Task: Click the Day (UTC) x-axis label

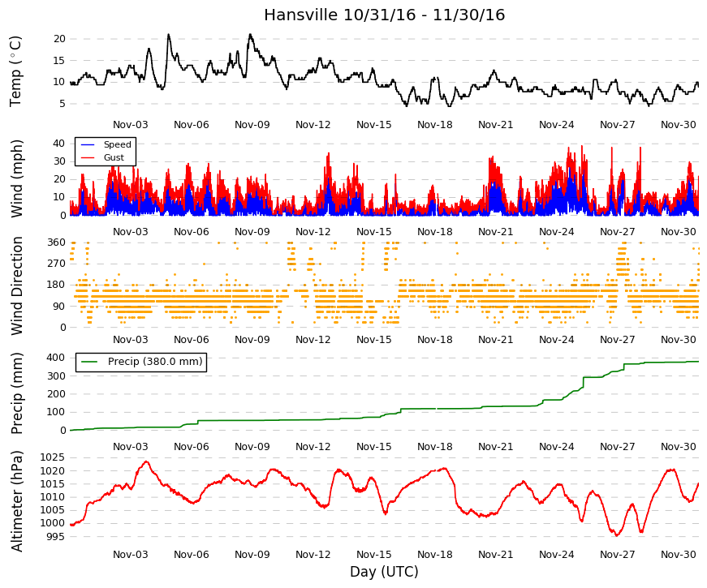Action: tap(384, 572)
